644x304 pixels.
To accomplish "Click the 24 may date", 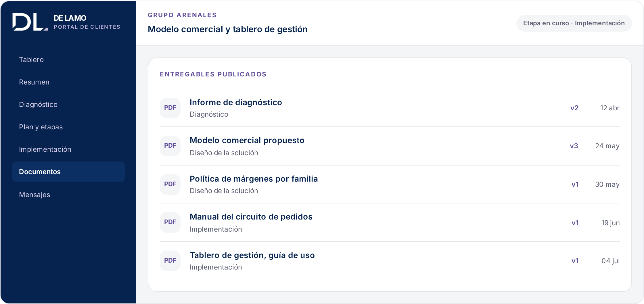I will (607, 146).
